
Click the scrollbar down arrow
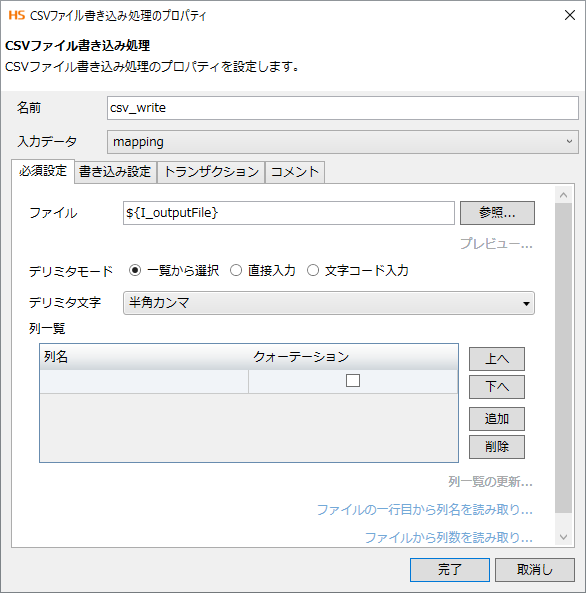[x=563, y=537]
